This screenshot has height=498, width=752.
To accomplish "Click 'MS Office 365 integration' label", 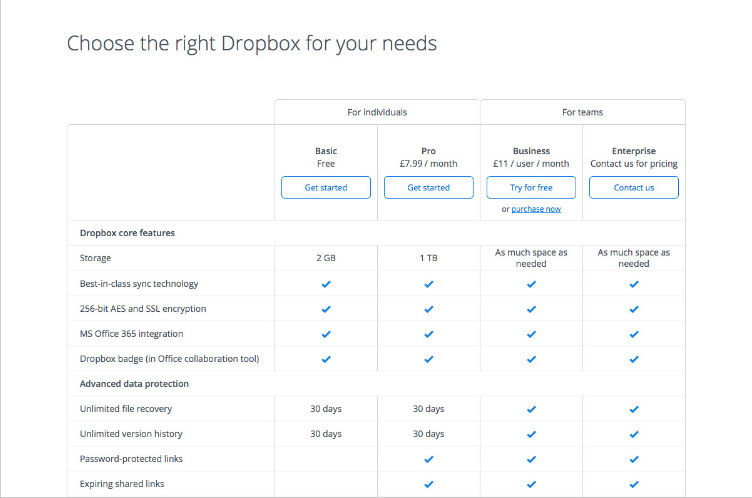I will (x=131, y=334).
